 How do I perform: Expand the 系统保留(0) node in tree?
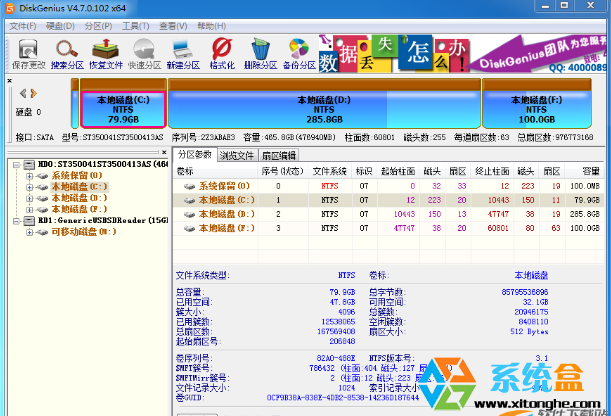30,176
